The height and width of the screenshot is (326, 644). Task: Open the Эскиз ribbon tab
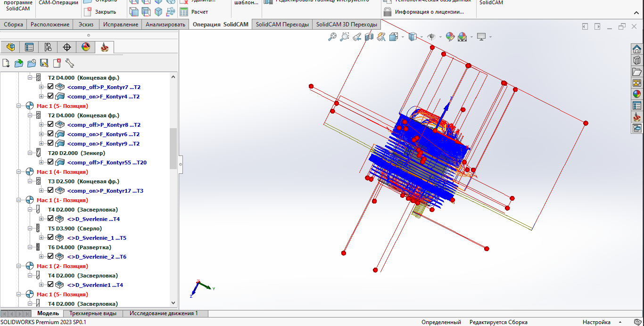86,24
